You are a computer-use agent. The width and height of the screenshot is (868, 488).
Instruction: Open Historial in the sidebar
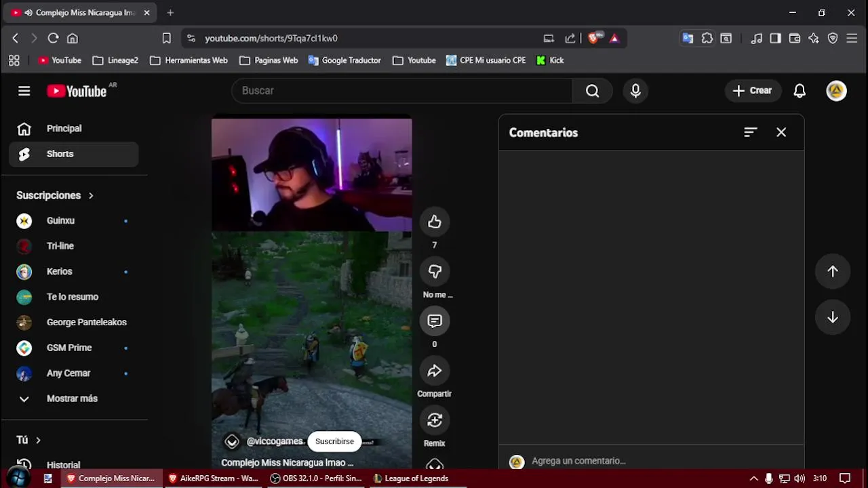[x=74, y=464]
